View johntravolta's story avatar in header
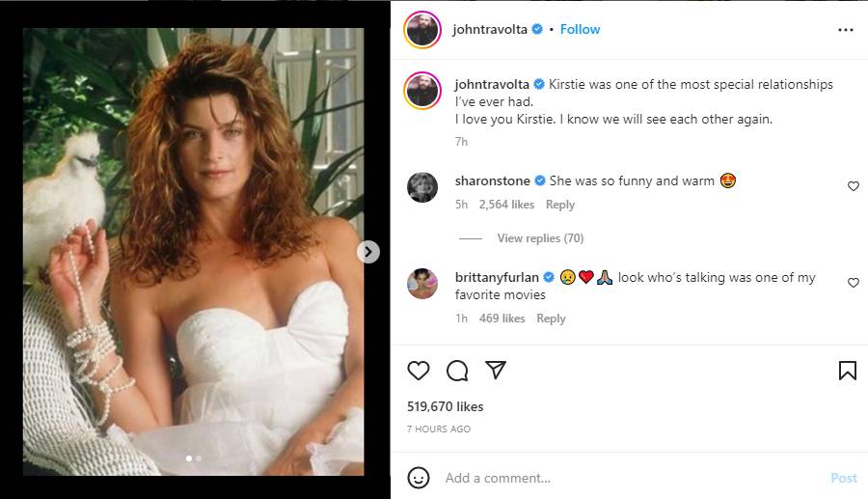The image size is (868, 499). [422, 30]
